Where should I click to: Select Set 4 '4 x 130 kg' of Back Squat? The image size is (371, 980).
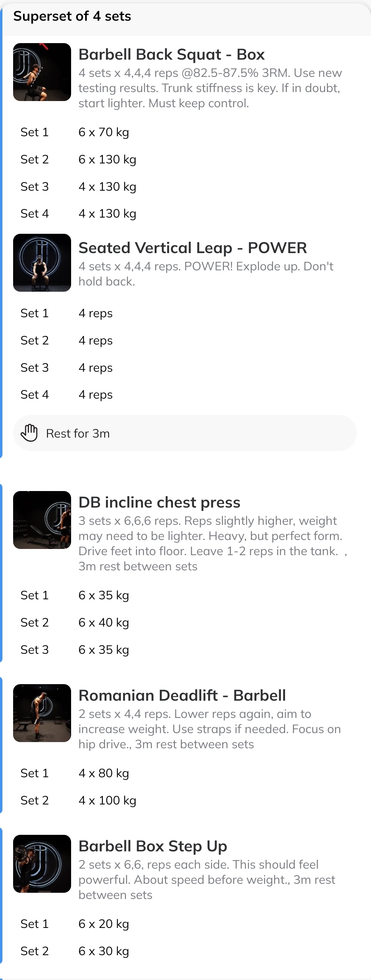coord(107,213)
